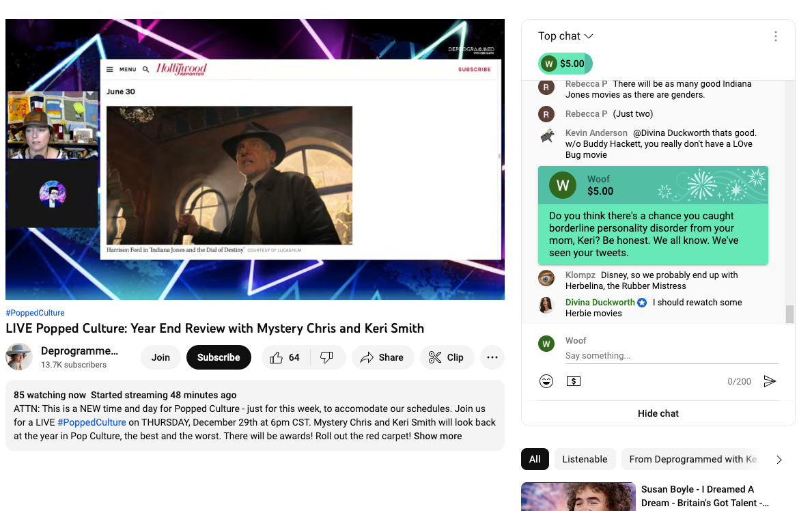Open Klompz's eye avatar
This screenshot has width=812, height=511.
546,278
